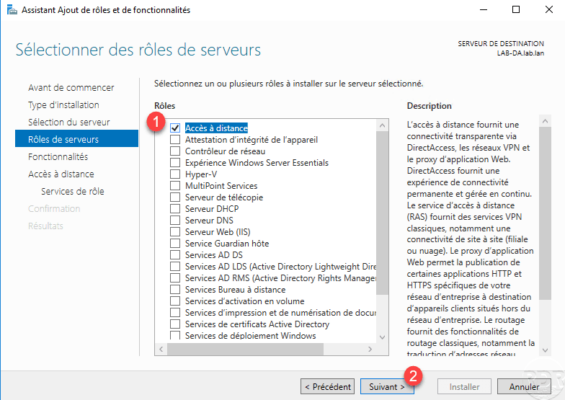Image resolution: width=565 pixels, height=400 pixels.
Task: Click the roles list vertical scrollbar thumb
Action: click(382, 213)
